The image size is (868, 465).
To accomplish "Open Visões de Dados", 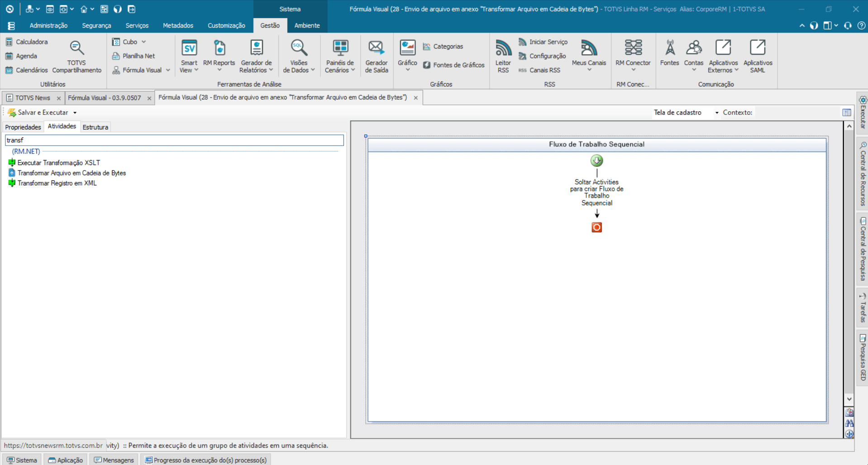I will (x=299, y=57).
